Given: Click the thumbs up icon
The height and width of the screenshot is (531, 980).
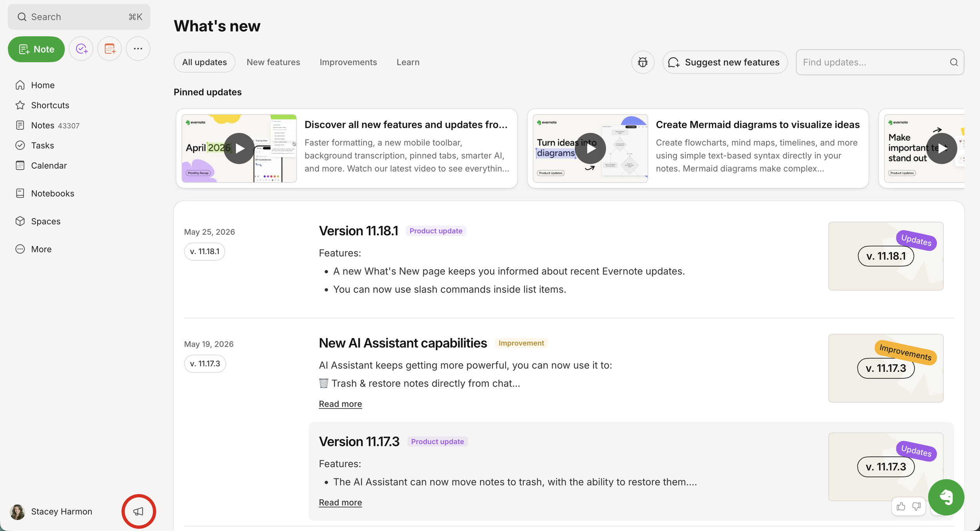Looking at the screenshot, I should (x=901, y=506).
